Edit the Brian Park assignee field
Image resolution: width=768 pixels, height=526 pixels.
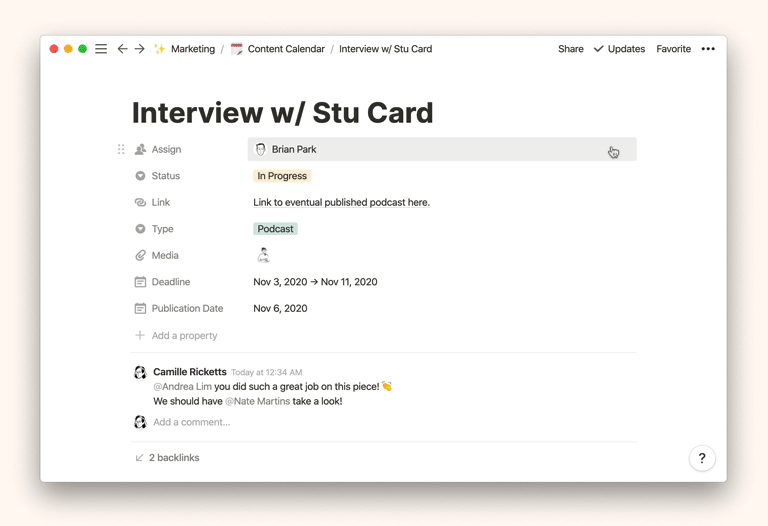coord(442,149)
